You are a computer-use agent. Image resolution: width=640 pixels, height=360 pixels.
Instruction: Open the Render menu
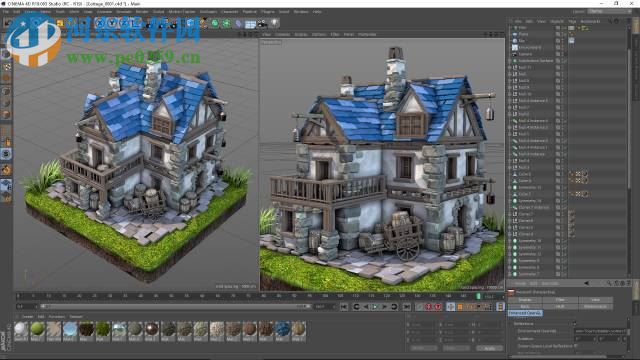pos(142,12)
